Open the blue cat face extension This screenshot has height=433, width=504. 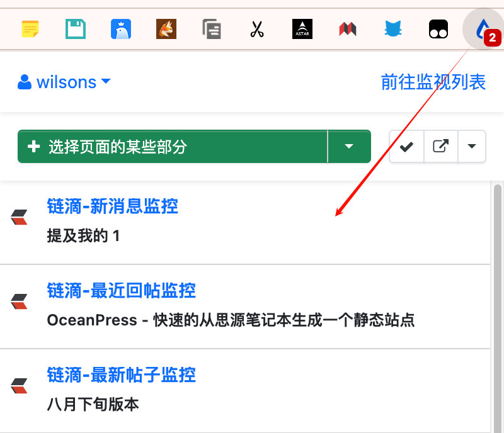click(392, 28)
